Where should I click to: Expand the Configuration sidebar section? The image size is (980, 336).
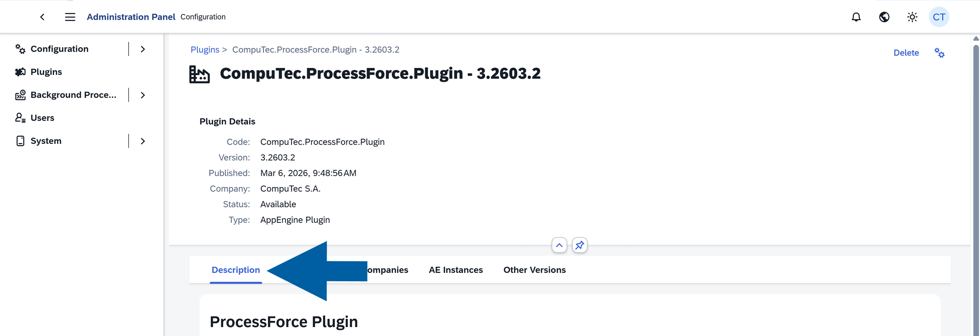click(x=143, y=49)
